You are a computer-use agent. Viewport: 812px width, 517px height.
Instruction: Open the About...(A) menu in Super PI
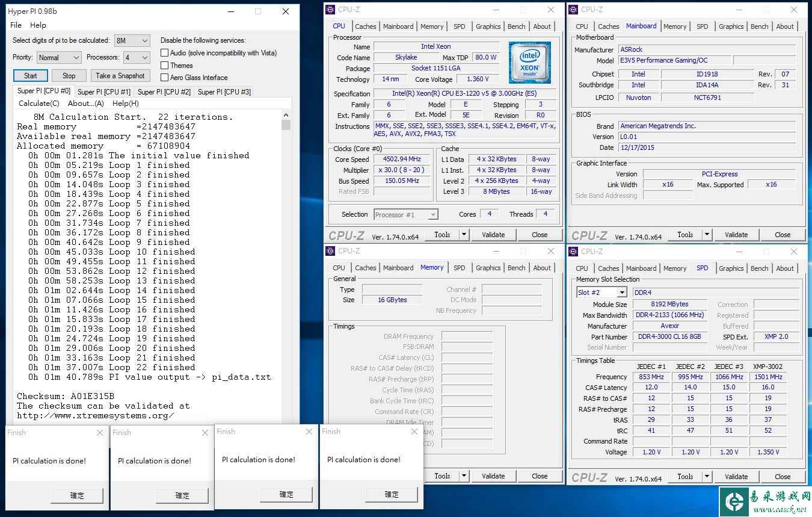point(86,104)
